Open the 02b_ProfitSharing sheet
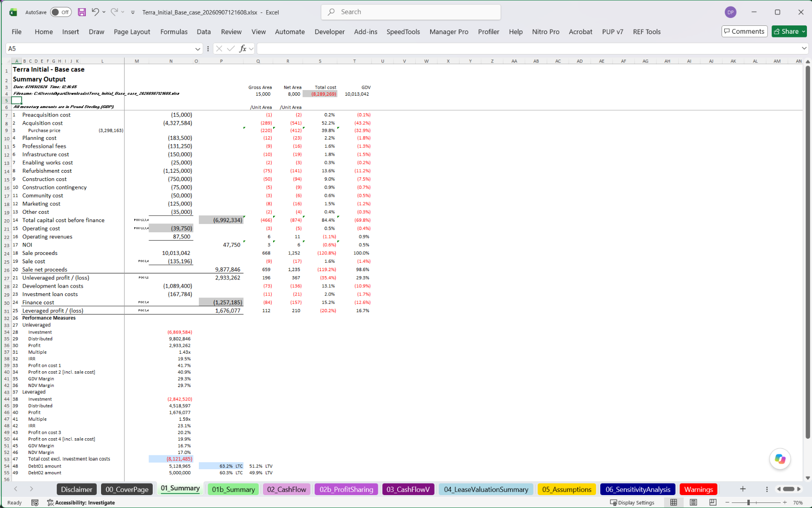The image size is (812, 508). point(346,490)
